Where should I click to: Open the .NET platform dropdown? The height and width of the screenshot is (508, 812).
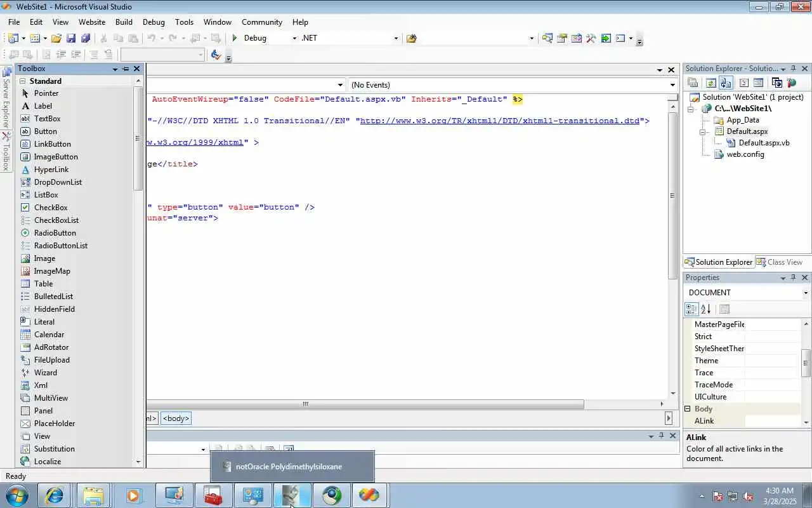point(396,38)
